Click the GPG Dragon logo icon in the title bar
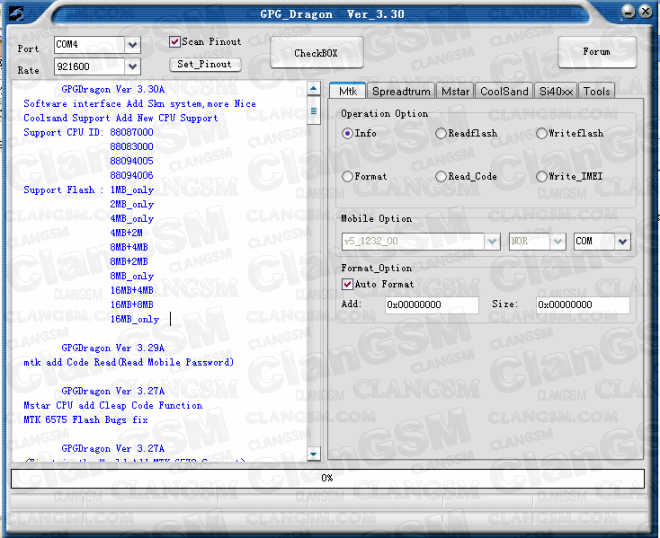Image resolution: width=660 pixels, height=538 pixels. click(16, 13)
